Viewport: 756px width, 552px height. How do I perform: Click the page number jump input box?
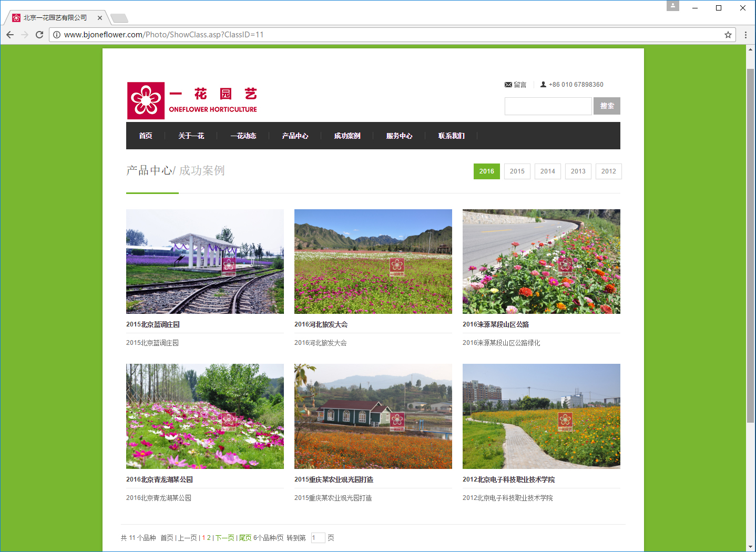[318, 538]
